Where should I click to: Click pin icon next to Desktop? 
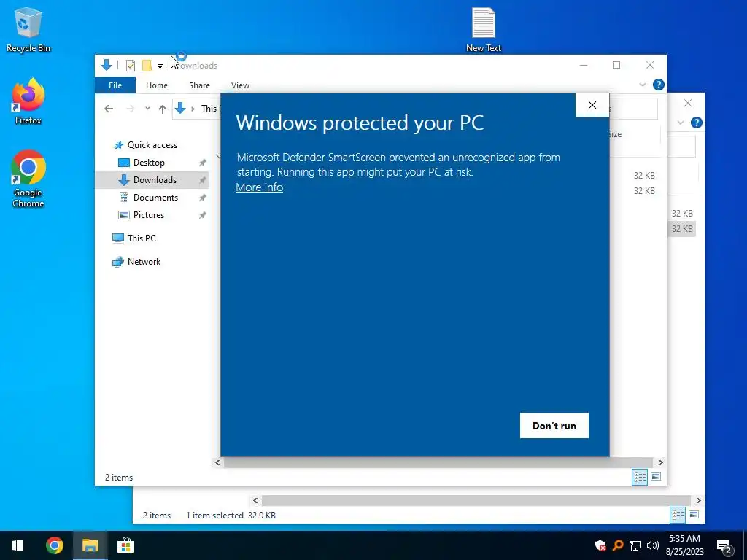tap(203, 163)
